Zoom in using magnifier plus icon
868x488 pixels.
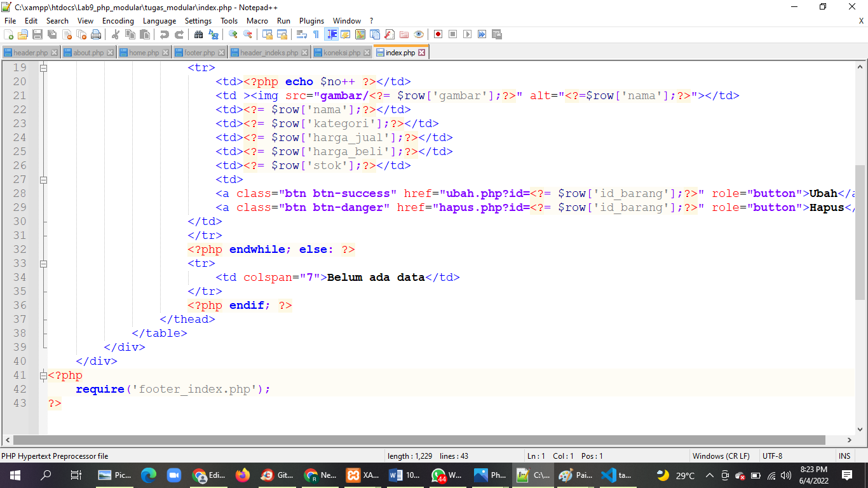click(x=233, y=34)
